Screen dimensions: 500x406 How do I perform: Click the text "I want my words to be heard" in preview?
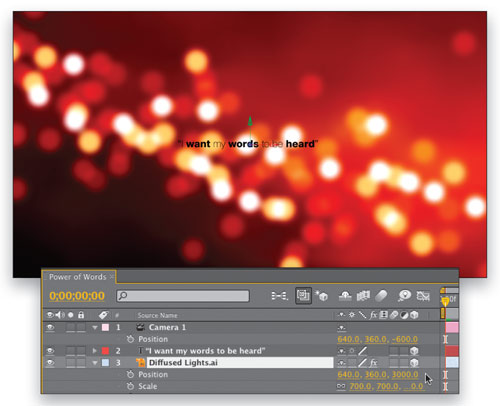coord(248,144)
